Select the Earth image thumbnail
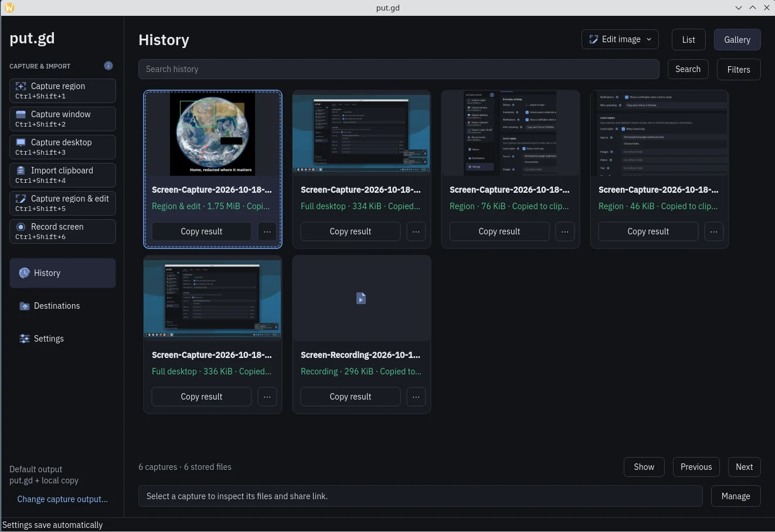This screenshot has width=775, height=532. [x=213, y=134]
